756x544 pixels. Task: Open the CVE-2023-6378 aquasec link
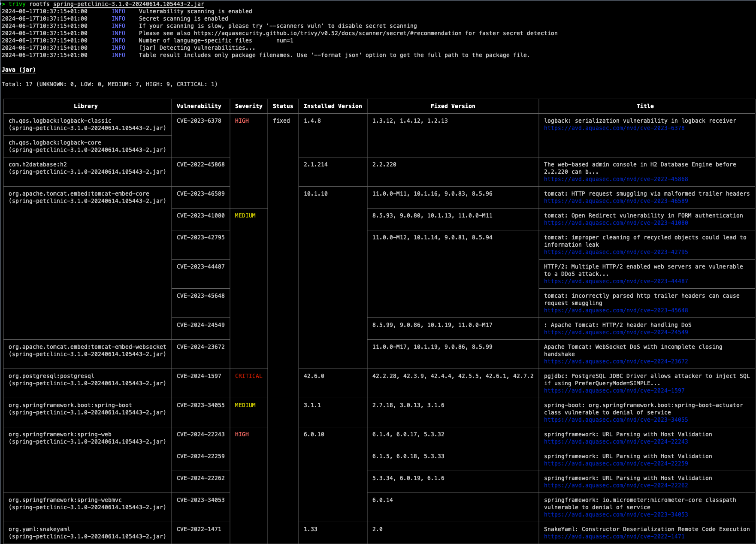click(x=614, y=128)
